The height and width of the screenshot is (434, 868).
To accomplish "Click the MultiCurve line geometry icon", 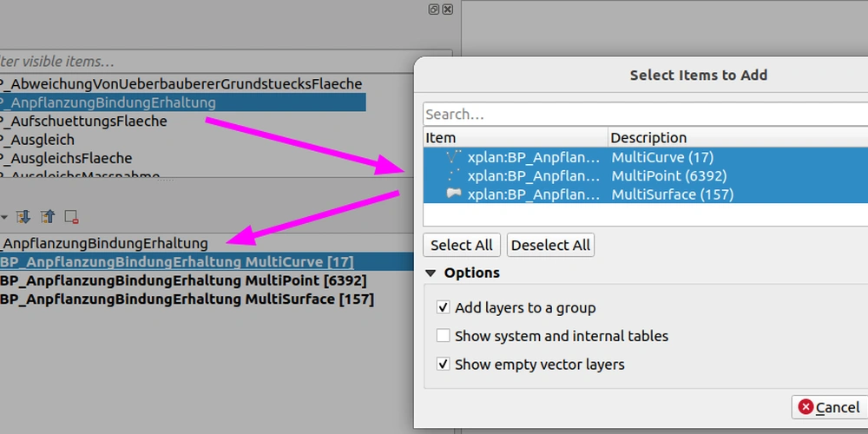I will (x=454, y=157).
